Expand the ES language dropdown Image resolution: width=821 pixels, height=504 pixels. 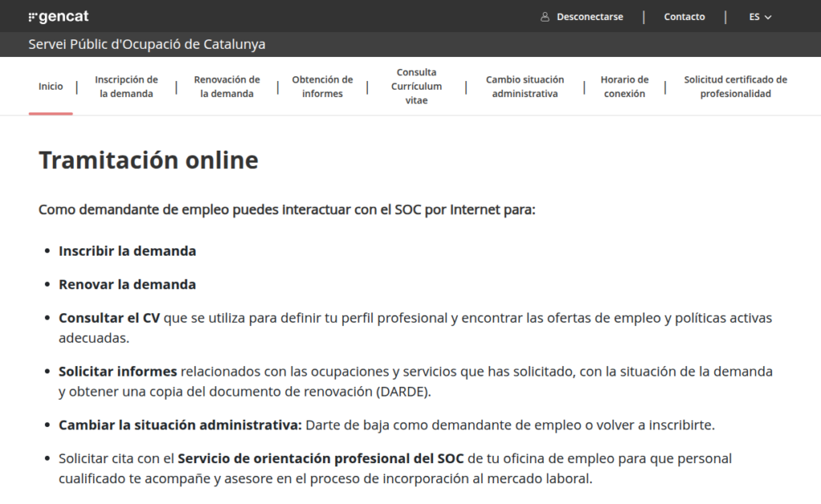pyautogui.click(x=760, y=17)
